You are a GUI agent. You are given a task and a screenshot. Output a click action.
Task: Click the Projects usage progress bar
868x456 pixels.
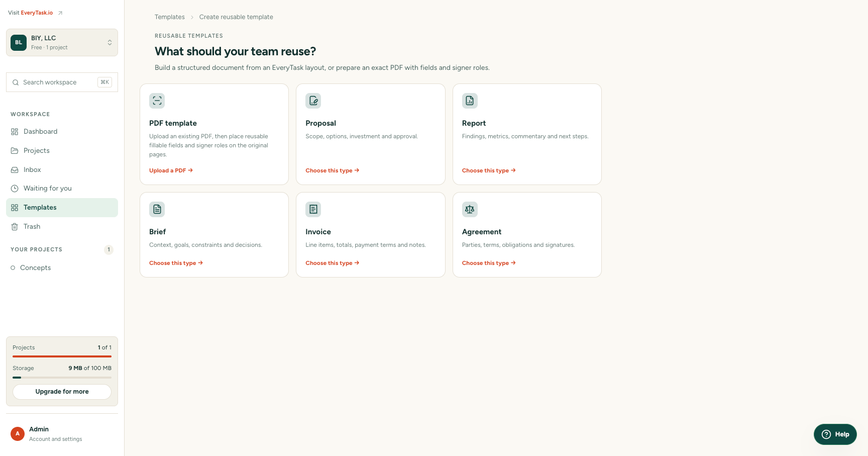pyautogui.click(x=62, y=356)
